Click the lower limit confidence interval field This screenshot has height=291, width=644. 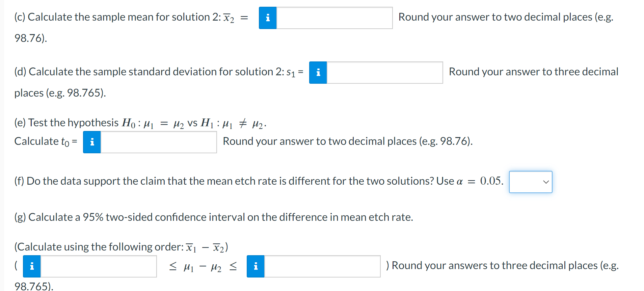pos(98,266)
